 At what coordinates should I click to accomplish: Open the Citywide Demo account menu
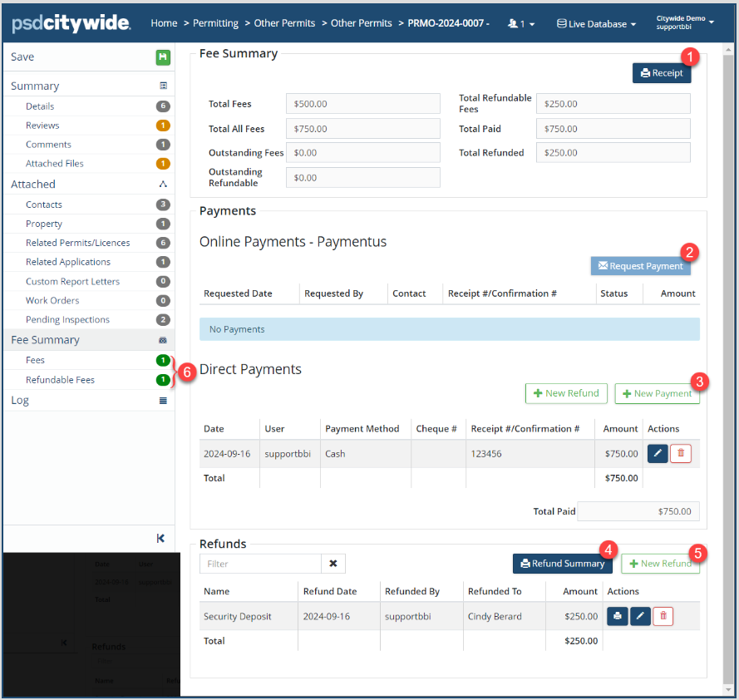[685, 22]
